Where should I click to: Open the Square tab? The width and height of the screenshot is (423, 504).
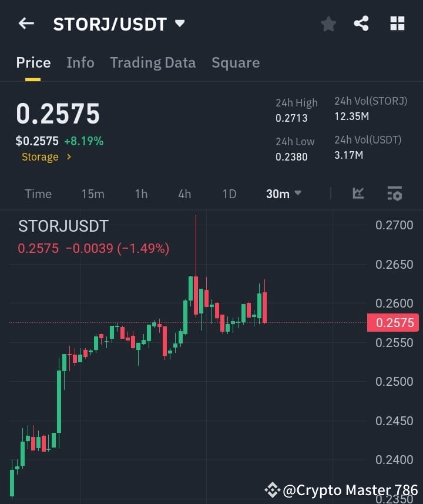point(236,62)
